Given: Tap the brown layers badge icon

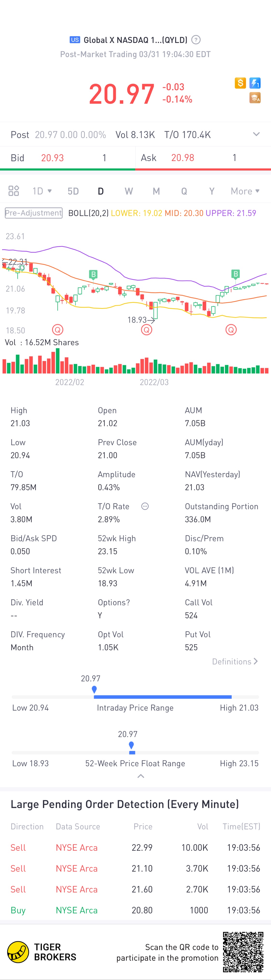Looking at the screenshot, I should [x=255, y=98].
